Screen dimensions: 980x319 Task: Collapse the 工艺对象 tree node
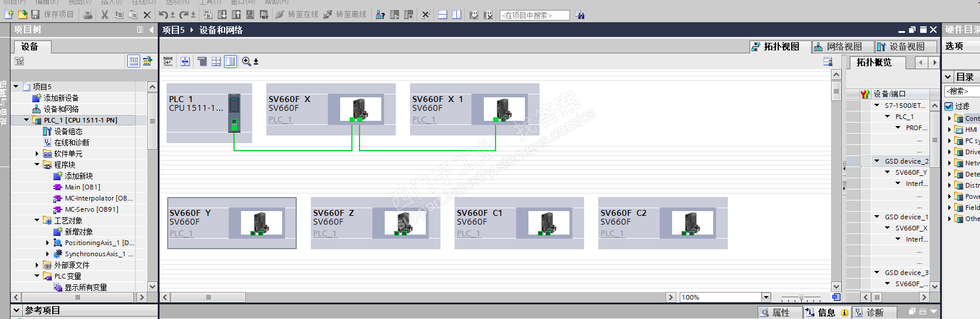(x=37, y=220)
